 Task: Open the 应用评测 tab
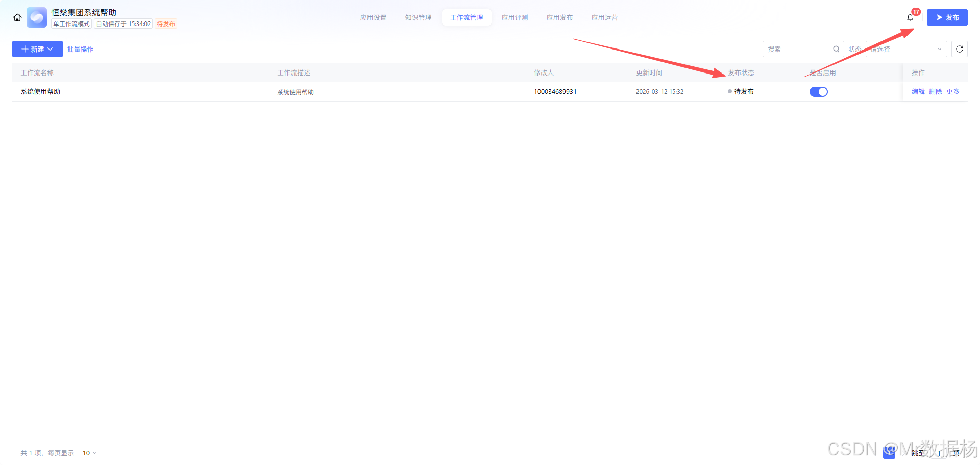pos(514,17)
